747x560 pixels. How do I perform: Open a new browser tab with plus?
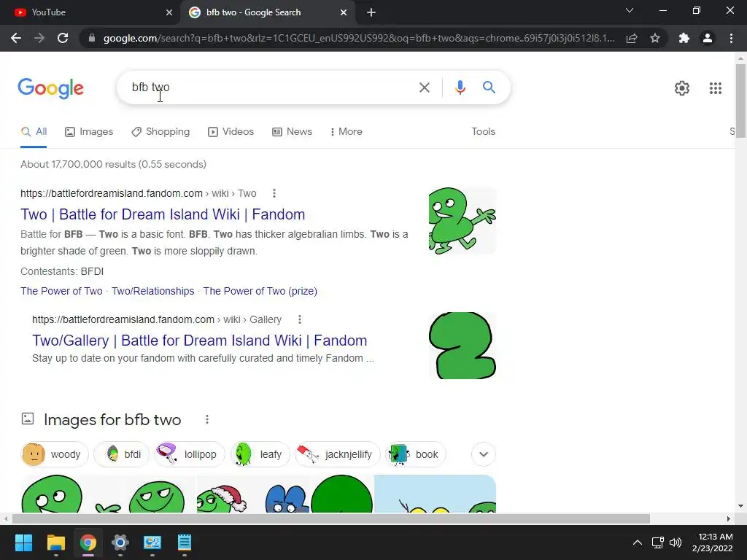(371, 12)
